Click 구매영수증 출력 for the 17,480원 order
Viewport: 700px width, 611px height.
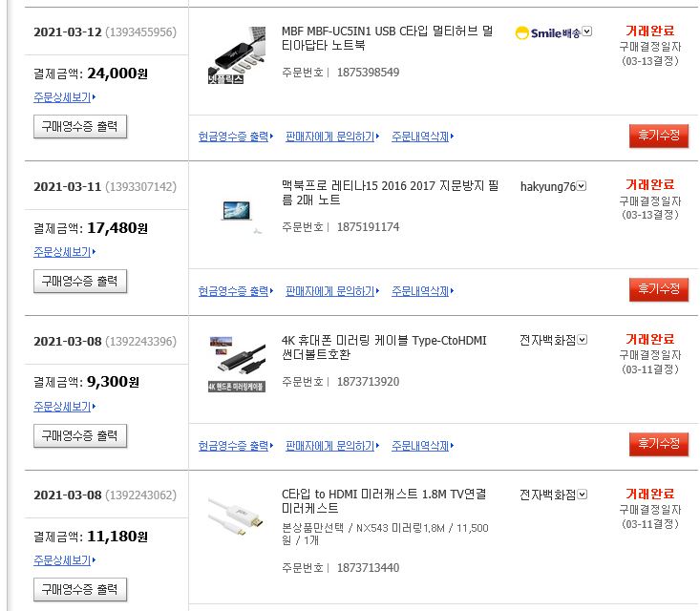80,281
